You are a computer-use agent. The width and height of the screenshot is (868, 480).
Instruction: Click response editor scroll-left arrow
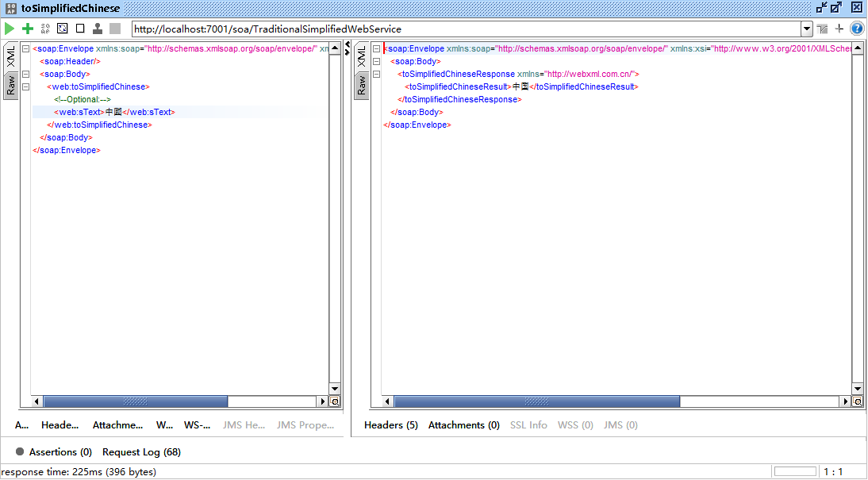pyautogui.click(x=387, y=401)
